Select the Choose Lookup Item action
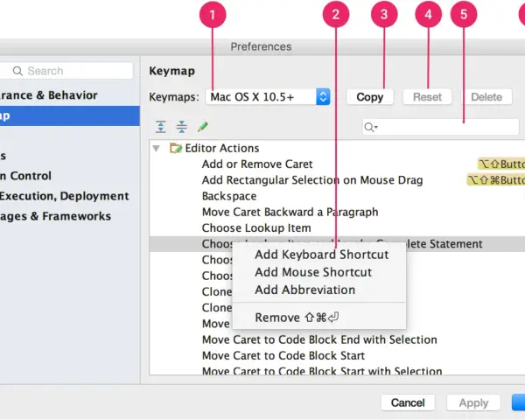This screenshot has width=525, height=420. pyautogui.click(x=256, y=228)
